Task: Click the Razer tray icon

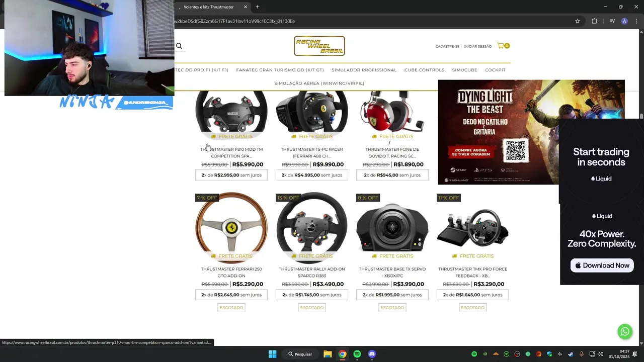Action: coord(507,354)
